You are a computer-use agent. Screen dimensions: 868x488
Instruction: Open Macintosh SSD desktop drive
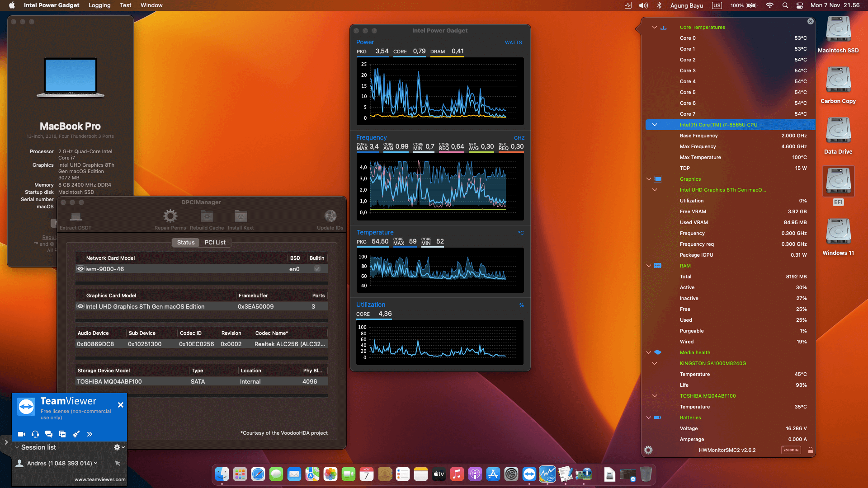[x=838, y=34]
